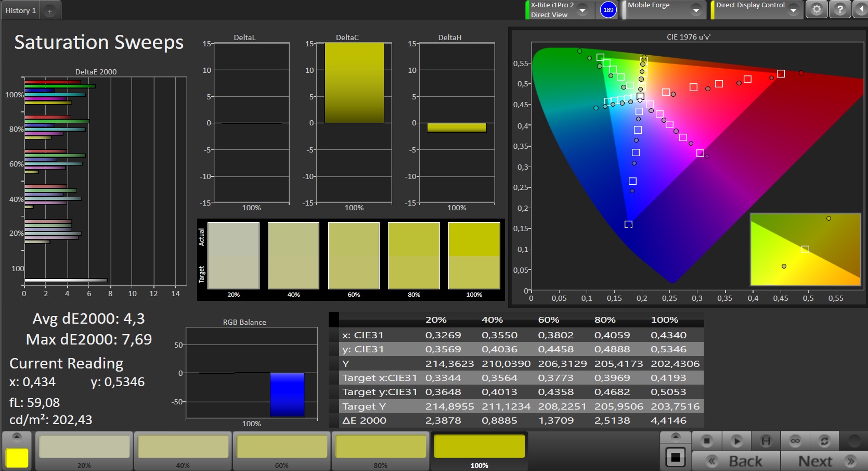Expand the X-Rite i1Pro 2 meter dropdown
Viewport: 868px width, 471px height.
coord(582,10)
